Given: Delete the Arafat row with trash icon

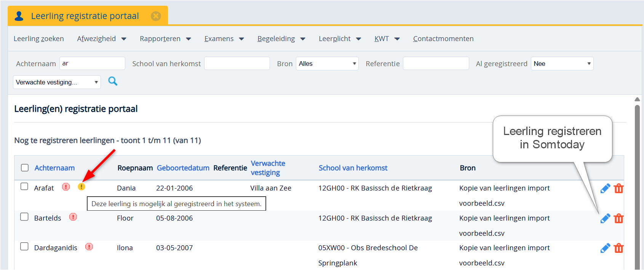Looking at the screenshot, I should coord(619,188).
